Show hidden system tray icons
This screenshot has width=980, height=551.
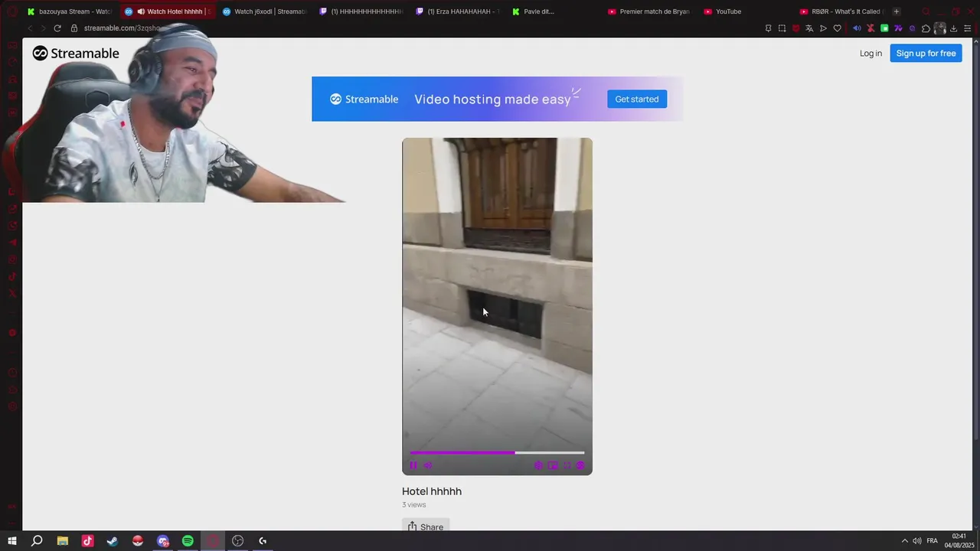[904, 541]
